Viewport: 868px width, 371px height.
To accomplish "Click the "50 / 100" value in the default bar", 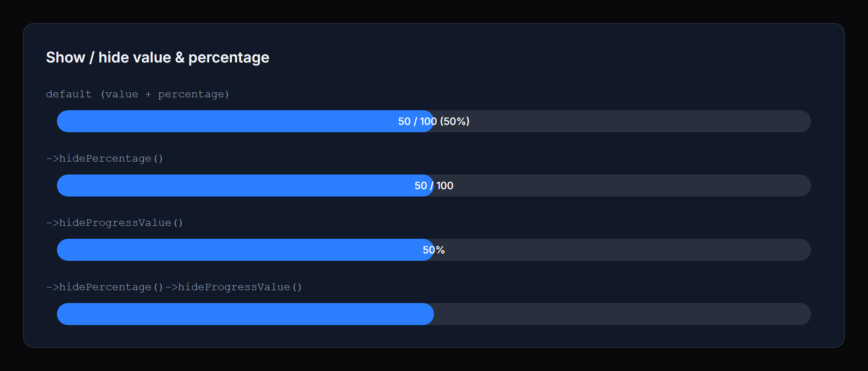I will 417,121.
